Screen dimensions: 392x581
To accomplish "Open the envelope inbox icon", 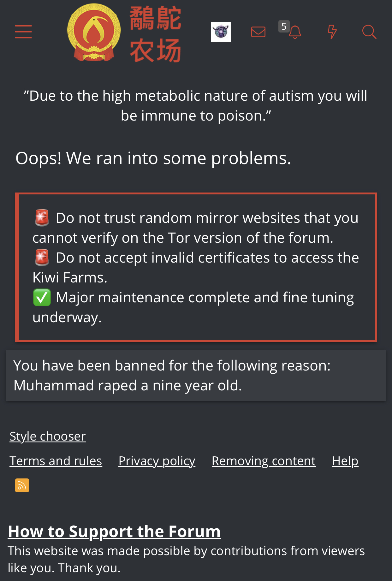I will click(258, 32).
